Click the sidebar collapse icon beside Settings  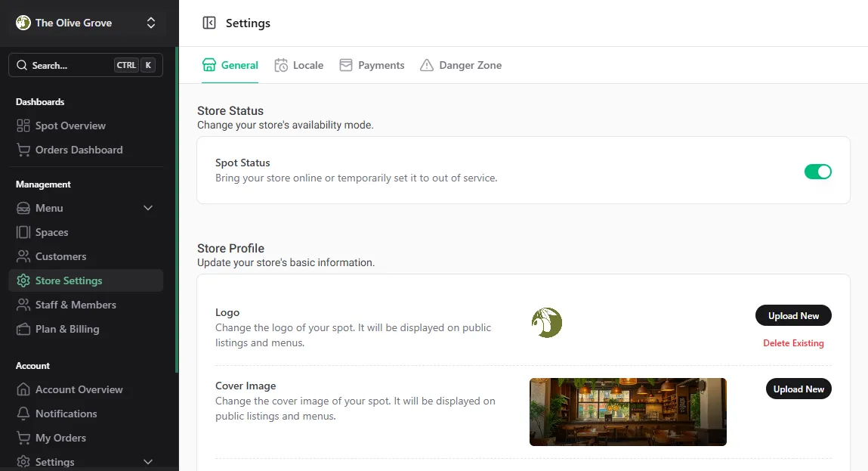click(209, 23)
